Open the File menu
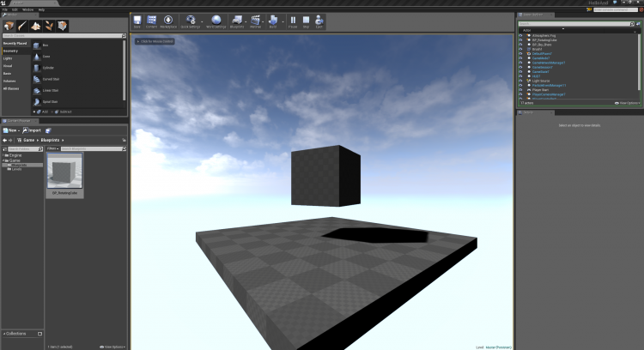The image size is (644, 350). click(x=5, y=9)
